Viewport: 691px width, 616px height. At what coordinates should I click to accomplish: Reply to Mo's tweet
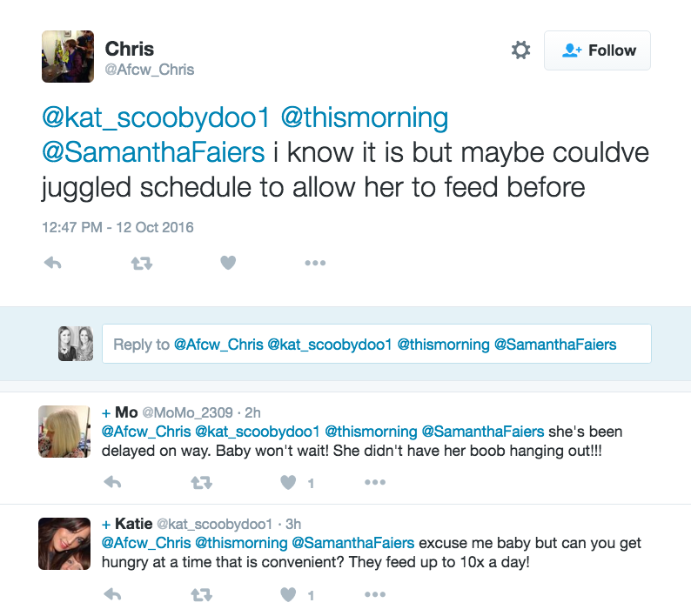pyautogui.click(x=112, y=482)
